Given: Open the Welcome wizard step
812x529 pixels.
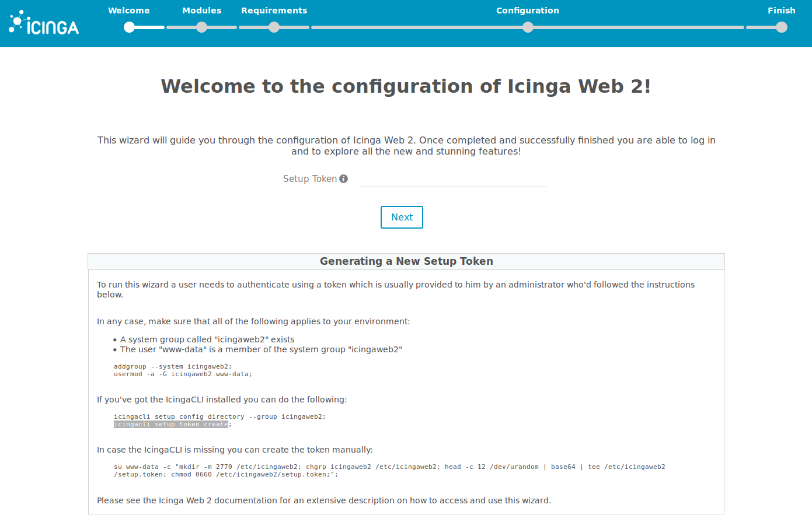Looking at the screenshot, I should 128,10.
